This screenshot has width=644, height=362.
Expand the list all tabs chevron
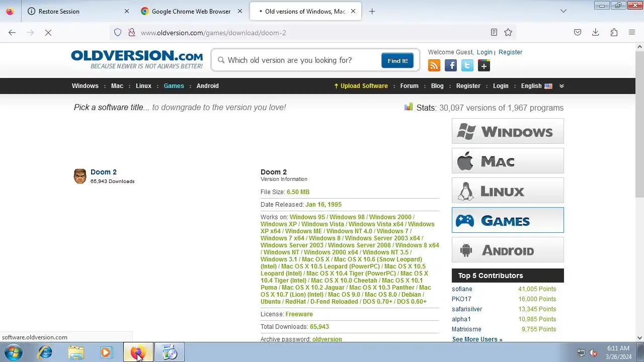(x=563, y=11)
